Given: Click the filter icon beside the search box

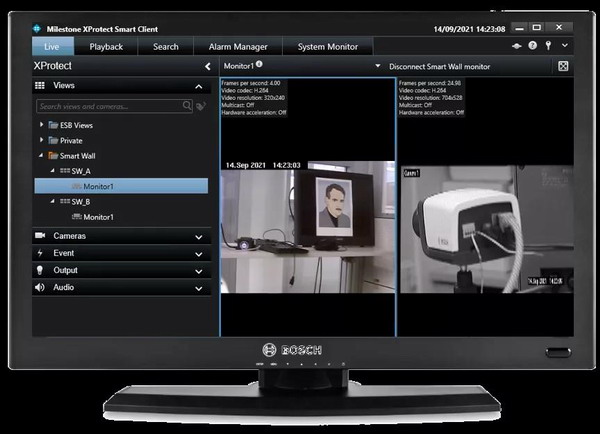Looking at the screenshot, I should coord(201,105).
